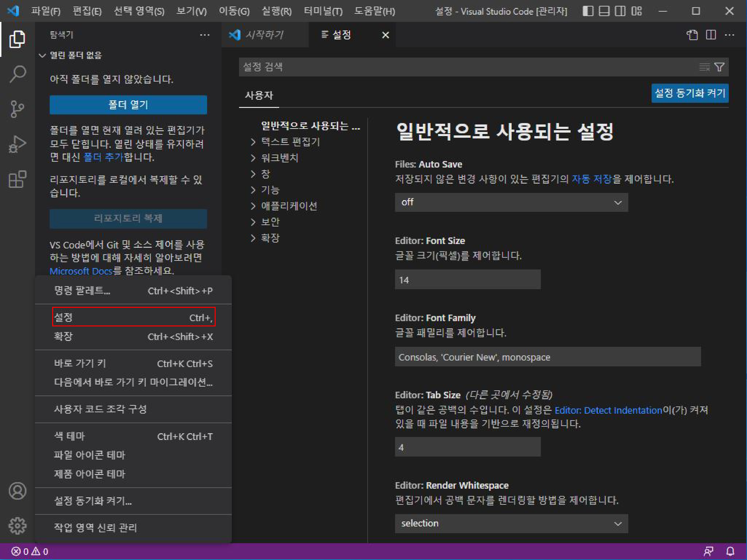
Task: Open the 편집(E) menu
Action: (x=87, y=11)
